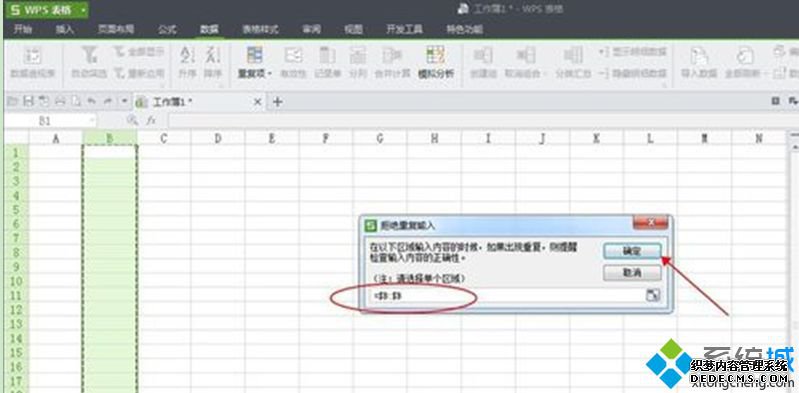799x393 pixels.
Task: Select the 分类汇总 subtotal icon
Action: [573, 62]
